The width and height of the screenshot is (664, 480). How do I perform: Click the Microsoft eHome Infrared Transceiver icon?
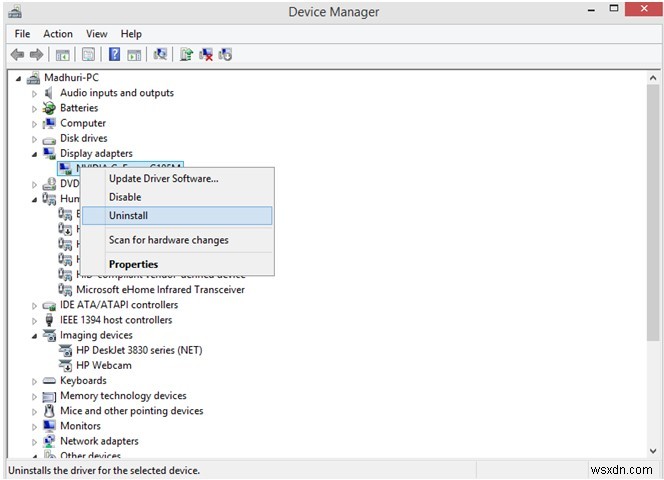pos(65,289)
